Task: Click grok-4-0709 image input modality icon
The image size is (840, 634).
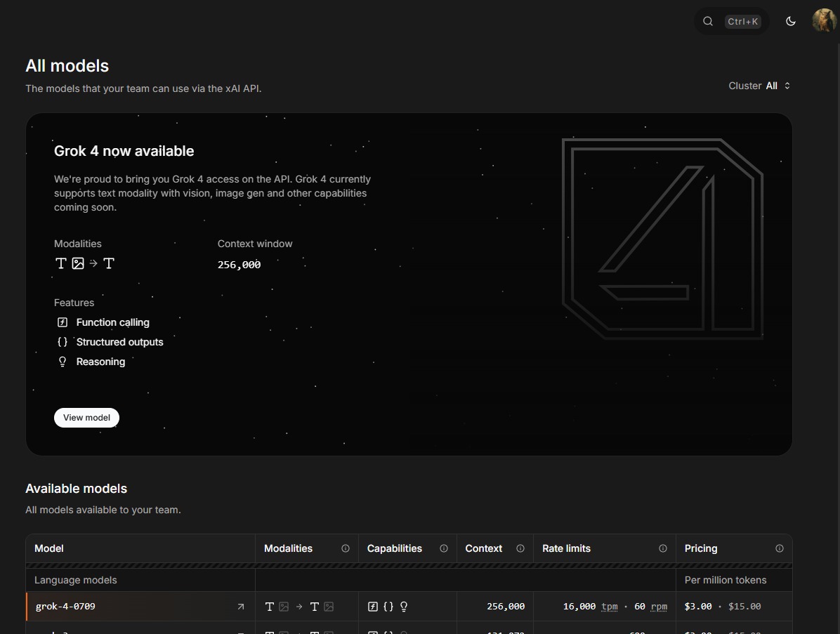Action: [284, 607]
